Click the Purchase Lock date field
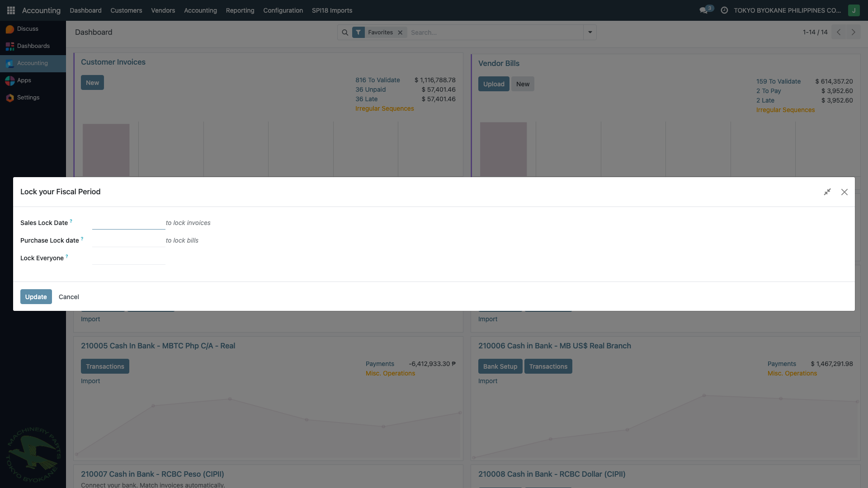Image resolution: width=868 pixels, height=488 pixels. [128, 240]
